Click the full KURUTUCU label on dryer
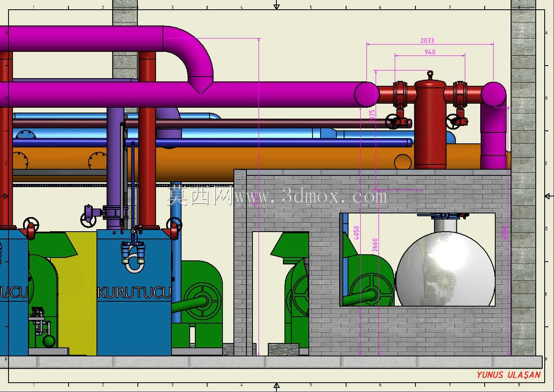This screenshot has height=392, width=554. (135, 292)
